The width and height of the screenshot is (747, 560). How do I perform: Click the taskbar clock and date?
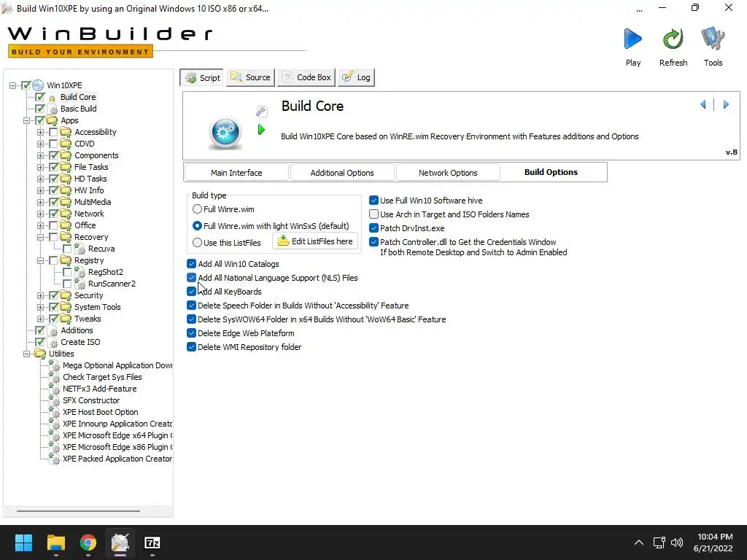pyautogui.click(x=713, y=542)
